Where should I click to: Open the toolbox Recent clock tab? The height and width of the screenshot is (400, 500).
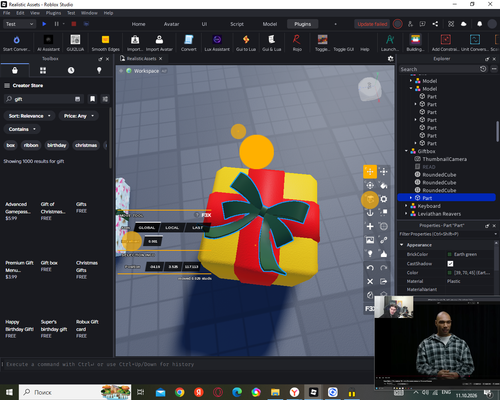pyautogui.click(x=71, y=70)
